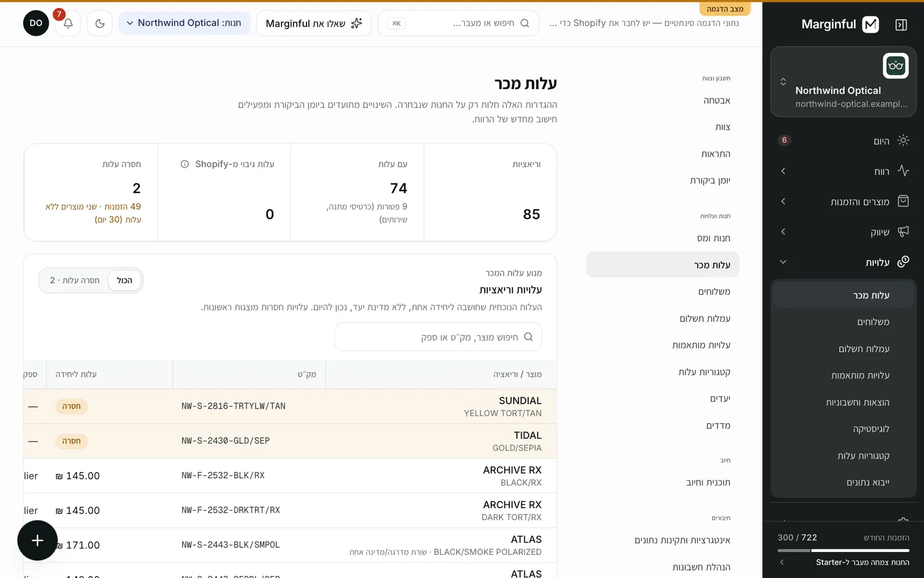Click the Ask Marginful button
924x578 pixels.
tap(314, 23)
